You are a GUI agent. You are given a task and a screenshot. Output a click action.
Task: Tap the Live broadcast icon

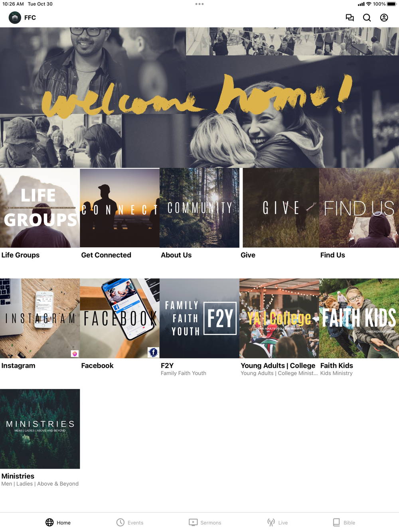[271, 522]
